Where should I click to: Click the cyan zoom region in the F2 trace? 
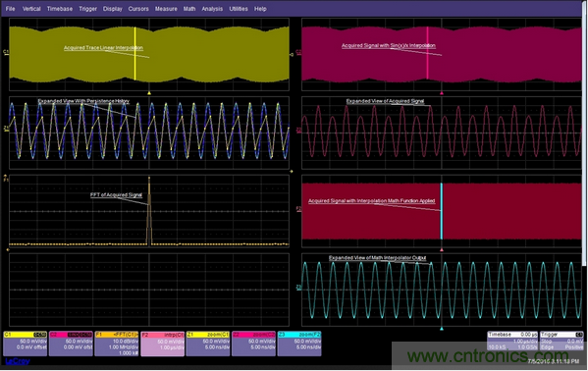coord(442,211)
